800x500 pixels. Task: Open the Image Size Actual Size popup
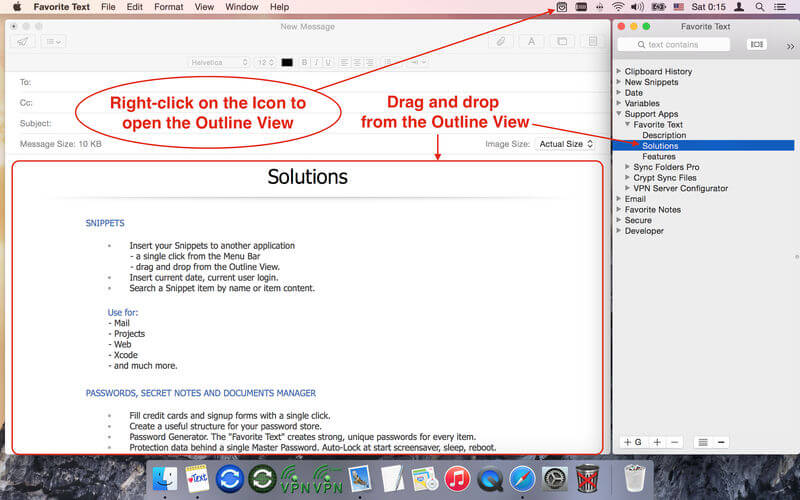pyautogui.click(x=565, y=144)
